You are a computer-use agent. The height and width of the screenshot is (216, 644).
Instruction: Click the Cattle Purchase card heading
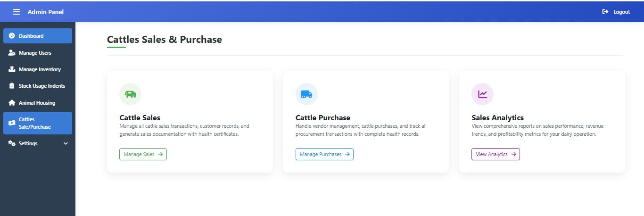coord(323,117)
